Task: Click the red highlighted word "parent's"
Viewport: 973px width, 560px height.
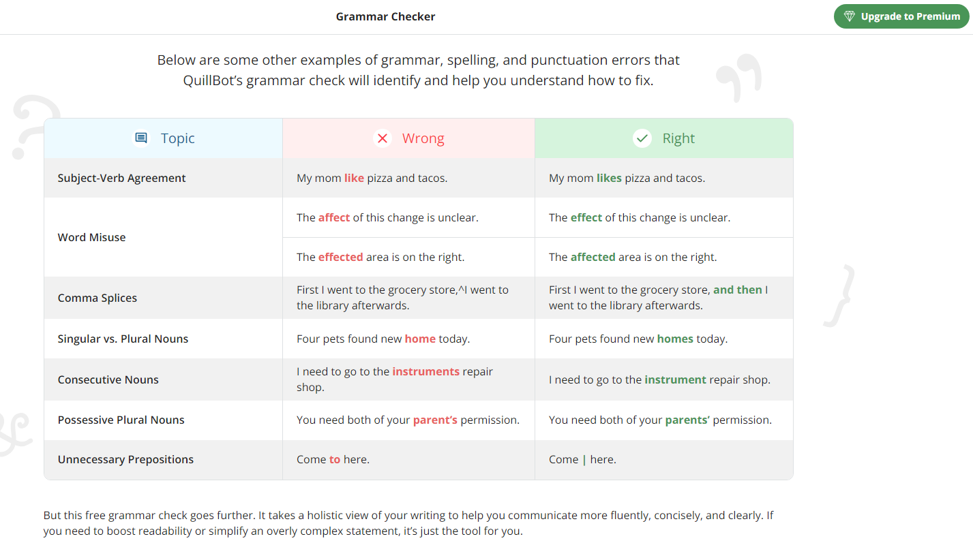Action: coord(435,420)
